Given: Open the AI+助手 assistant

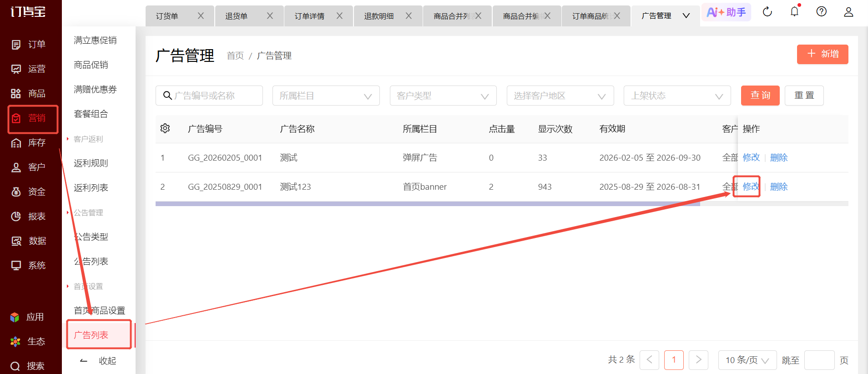Looking at the screenshot, I should point(726,12).
